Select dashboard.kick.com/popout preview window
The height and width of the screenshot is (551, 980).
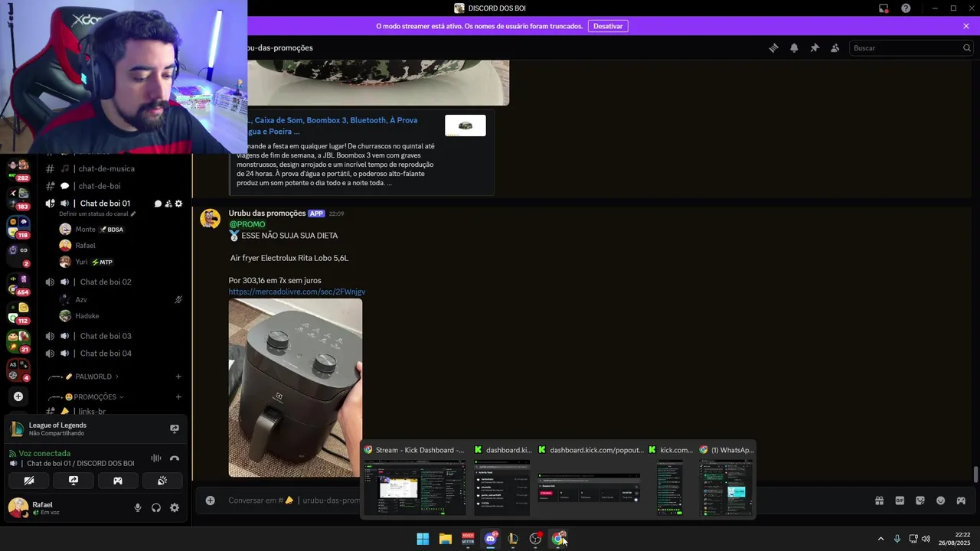590,480
